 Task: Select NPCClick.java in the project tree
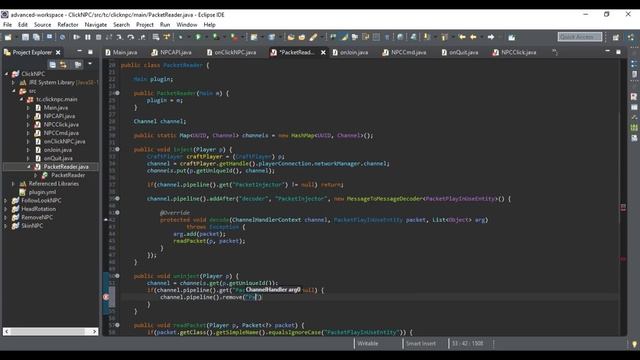pos(61,124)
